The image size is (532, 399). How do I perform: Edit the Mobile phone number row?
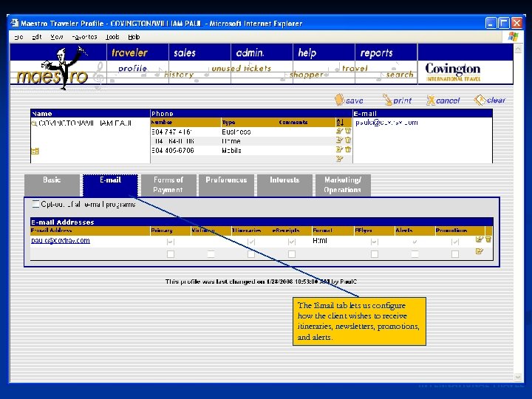click(x=339, y=149)
